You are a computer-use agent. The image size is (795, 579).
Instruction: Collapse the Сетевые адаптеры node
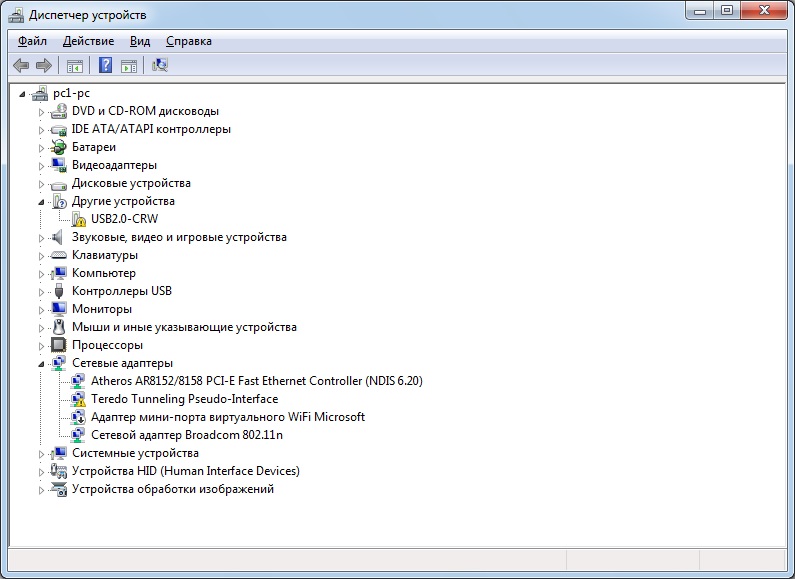coord(41,364)
